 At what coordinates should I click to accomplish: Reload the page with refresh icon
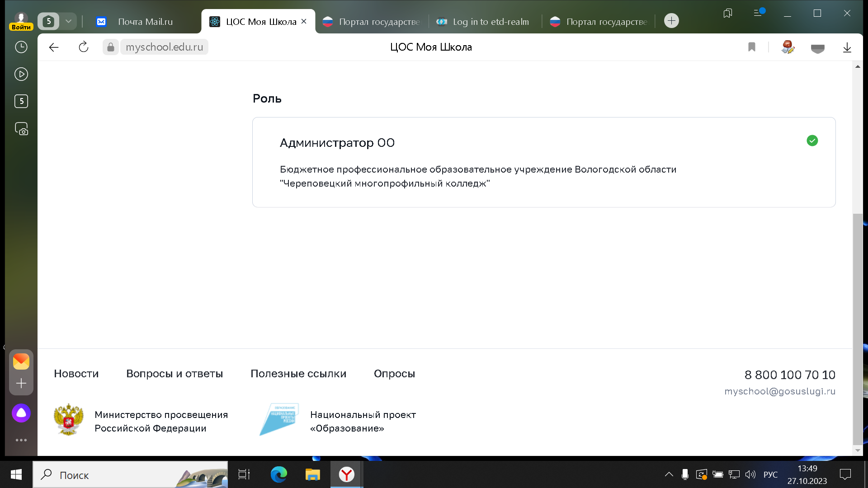click(84, 47)
